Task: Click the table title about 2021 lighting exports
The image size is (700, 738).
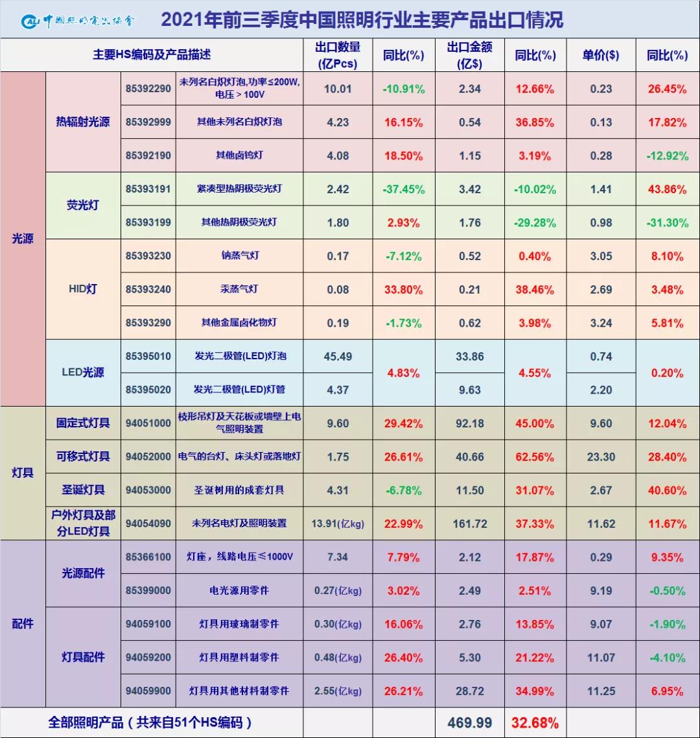Action: point(362,20)
